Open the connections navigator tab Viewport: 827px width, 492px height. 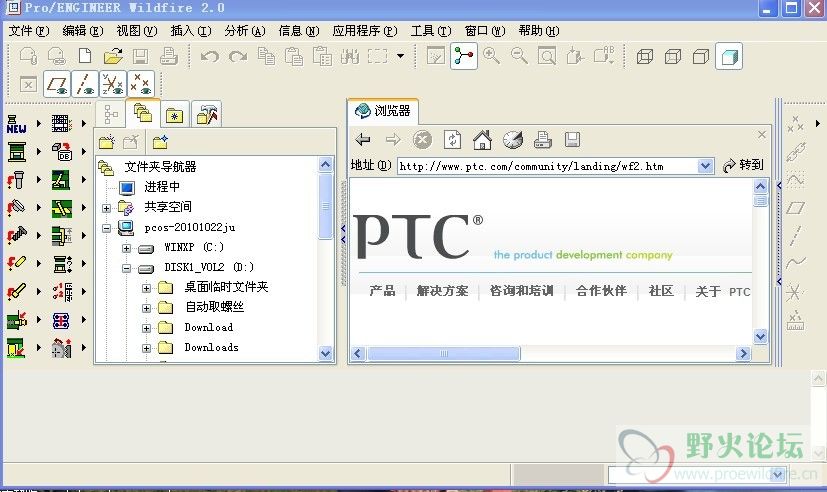(x=207, y=114)
